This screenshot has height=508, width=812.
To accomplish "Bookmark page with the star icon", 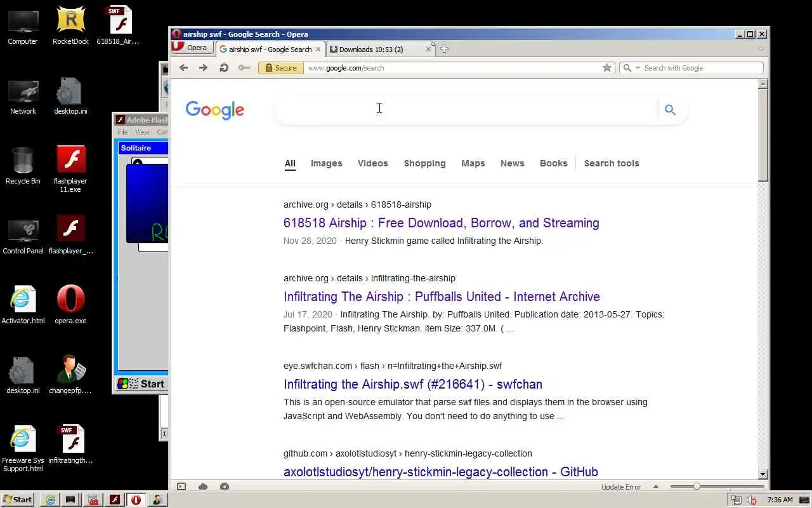I will click(607, 68).
